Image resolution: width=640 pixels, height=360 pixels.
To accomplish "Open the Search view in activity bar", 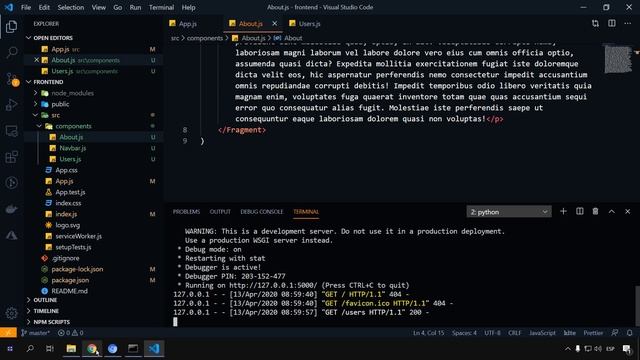I will (11, 52).
